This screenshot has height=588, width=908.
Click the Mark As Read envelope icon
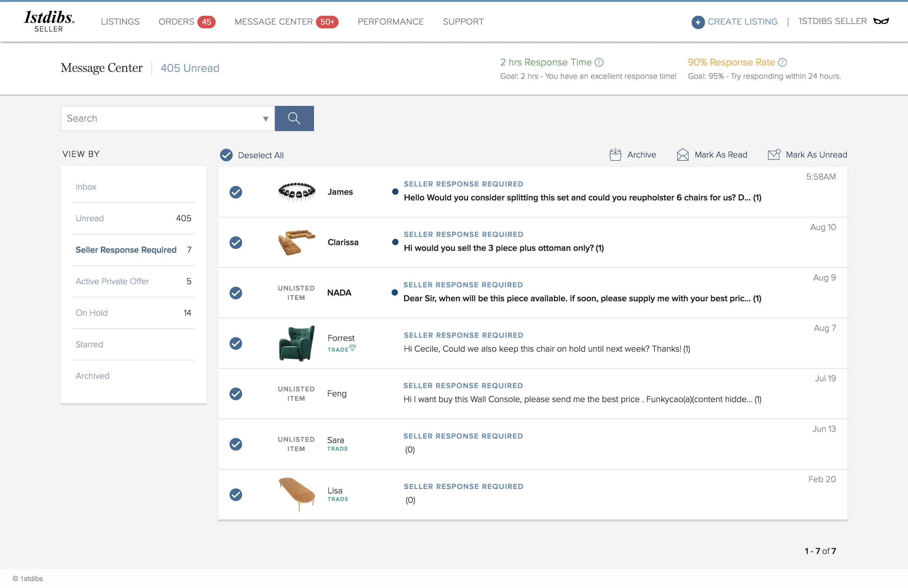point(683,155)
